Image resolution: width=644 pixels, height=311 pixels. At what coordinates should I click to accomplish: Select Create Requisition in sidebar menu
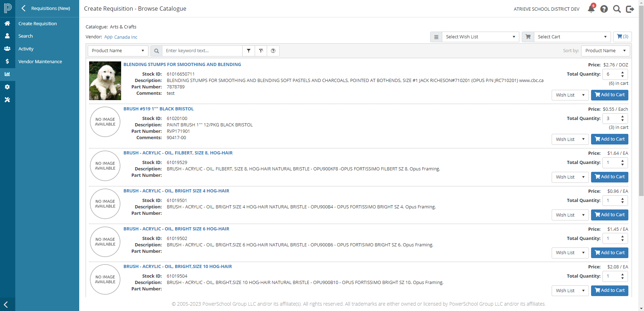click(x=38, y=23)
